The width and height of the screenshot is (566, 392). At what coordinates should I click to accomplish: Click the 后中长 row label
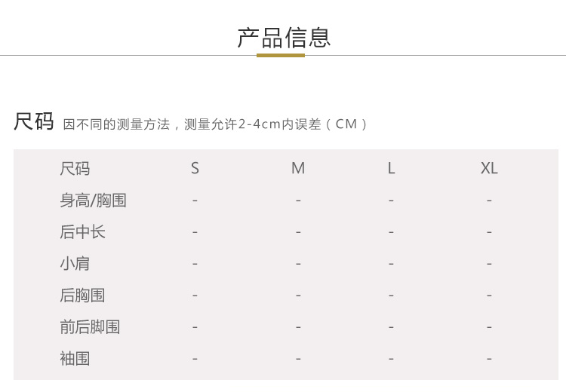(82, 232)
